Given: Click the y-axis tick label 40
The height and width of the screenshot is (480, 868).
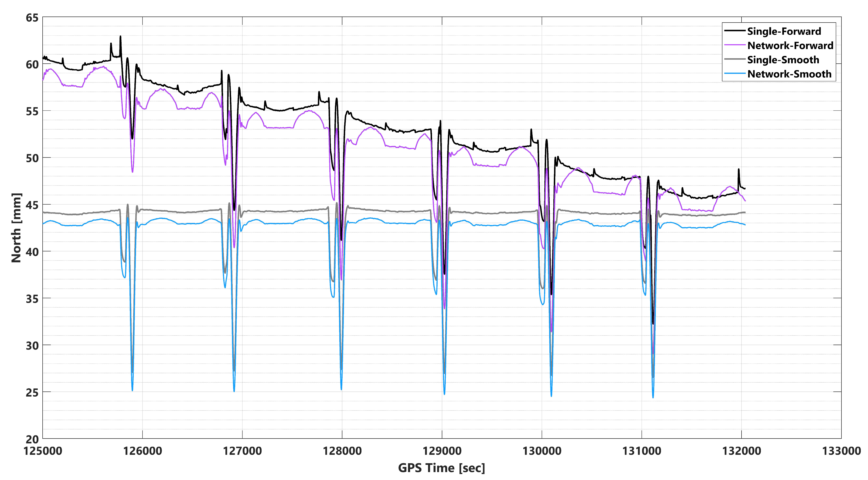Looking at the screenshot, I should (x=32, y=252).
